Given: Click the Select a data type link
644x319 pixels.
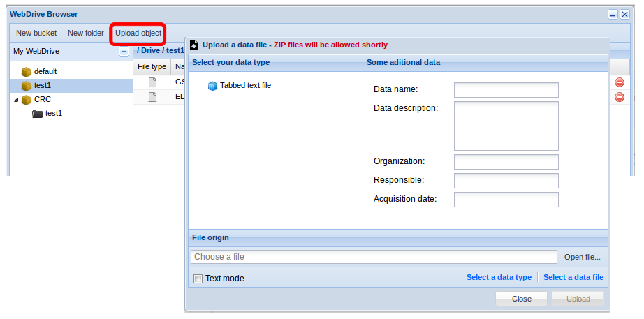Looking at the screenshot, I should pyautogui.click(x=499, y=278).
